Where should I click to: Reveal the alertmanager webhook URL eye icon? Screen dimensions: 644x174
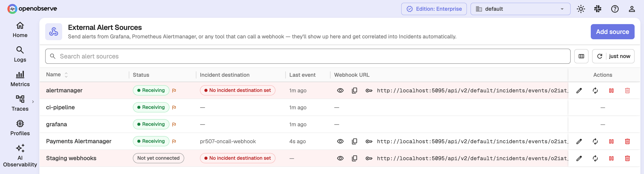coord(340,91)
